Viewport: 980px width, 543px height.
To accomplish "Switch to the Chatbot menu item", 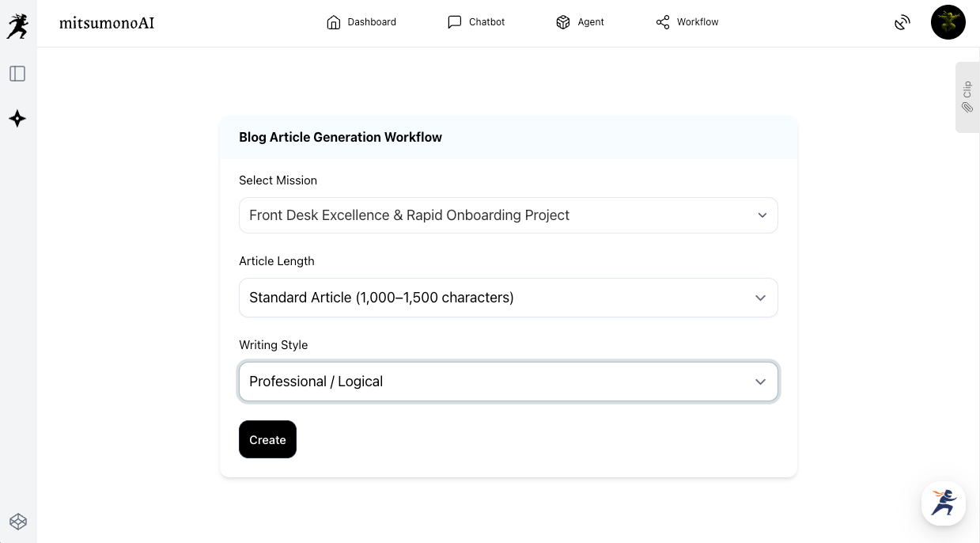I will click(486, 22).
